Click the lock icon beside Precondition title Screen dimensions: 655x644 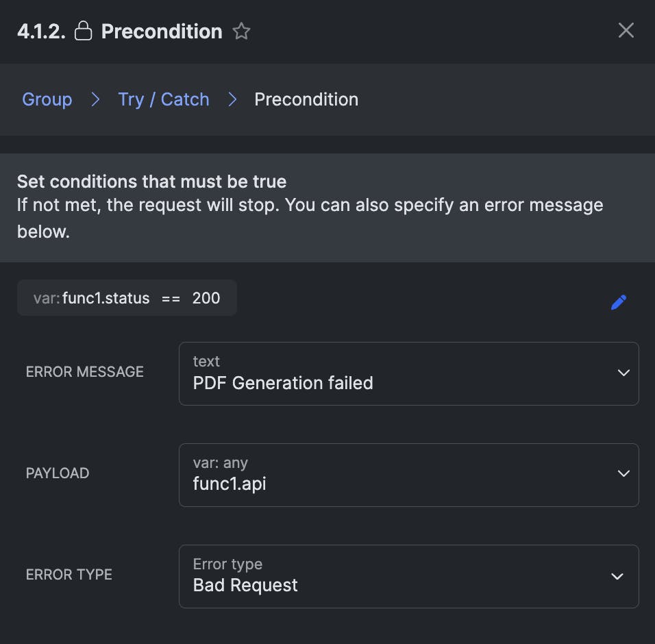coord(83,32)
